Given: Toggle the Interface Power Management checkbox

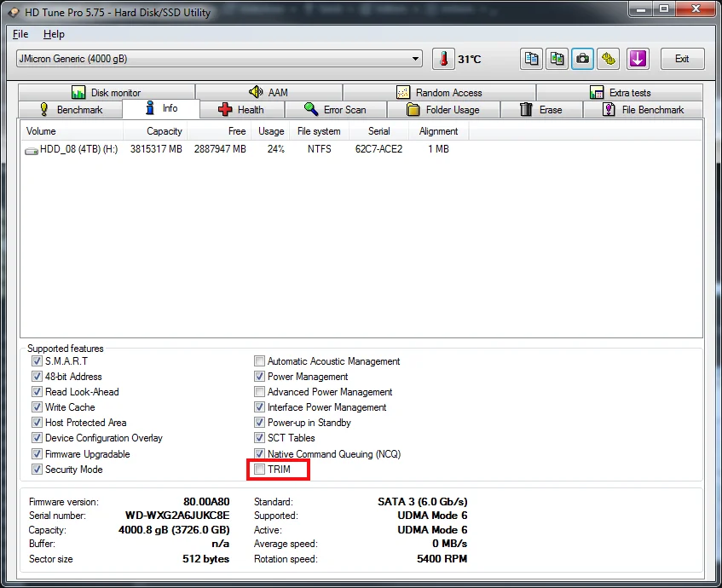Looking at the screenshot, I should (260, 407).
